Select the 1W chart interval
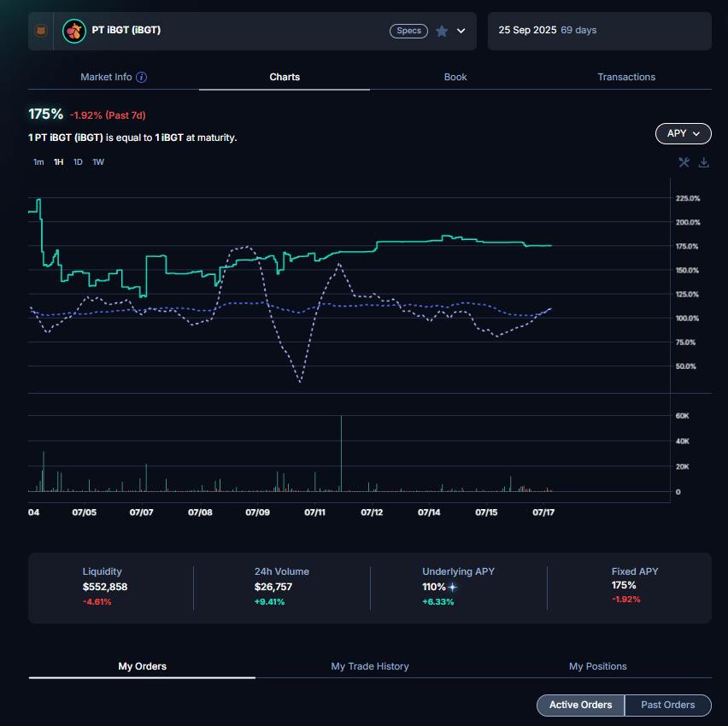This screenshot has width=728, height=726. click(98, 162)
